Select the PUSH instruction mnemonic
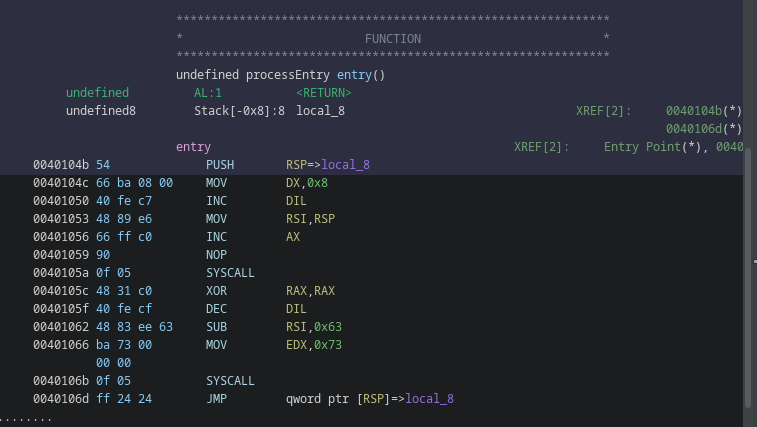 [222, 165]
